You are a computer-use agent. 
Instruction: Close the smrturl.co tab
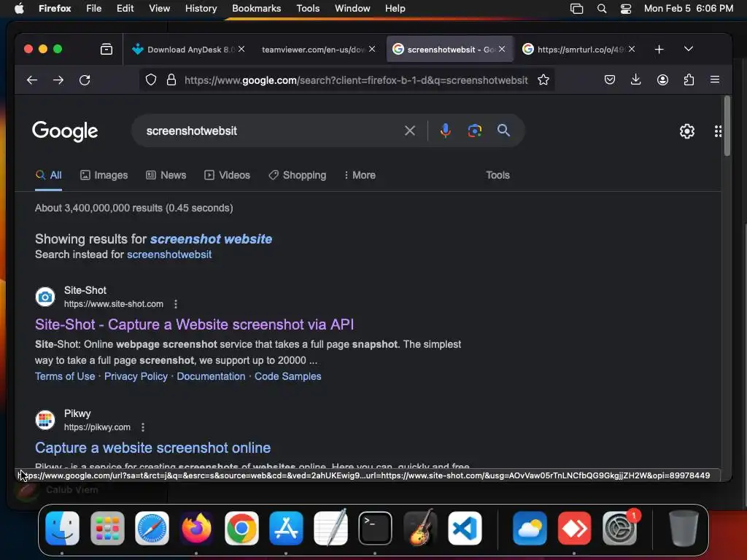pos(632,49)
